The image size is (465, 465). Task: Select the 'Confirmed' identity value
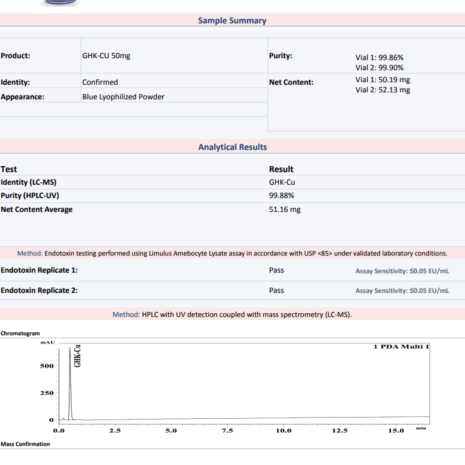pos(100,82)
